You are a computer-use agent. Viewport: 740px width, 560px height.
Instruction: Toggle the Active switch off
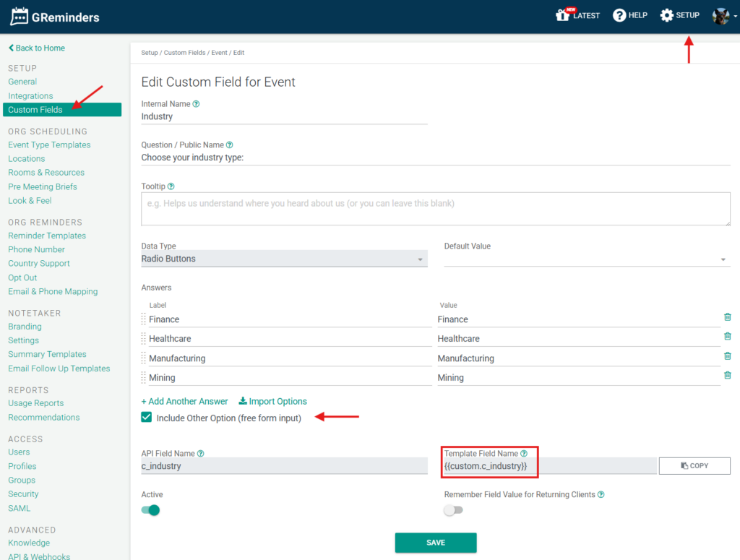tap(151, 510)
